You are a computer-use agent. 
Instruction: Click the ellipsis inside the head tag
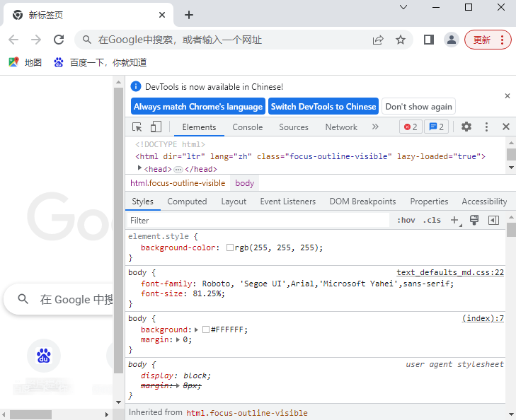click(x=178, y=170)
